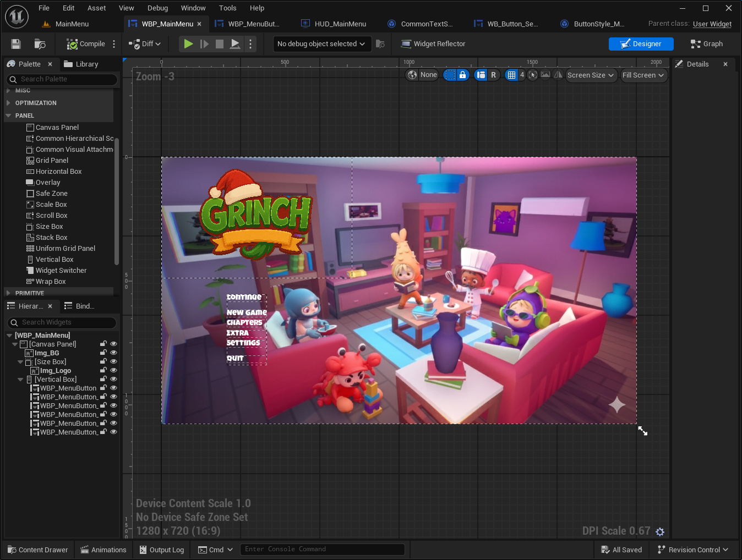This screenshot has height=560, width=742.
Task: Click the mirror flip preview icon
Action: click(x=558, y=75)
